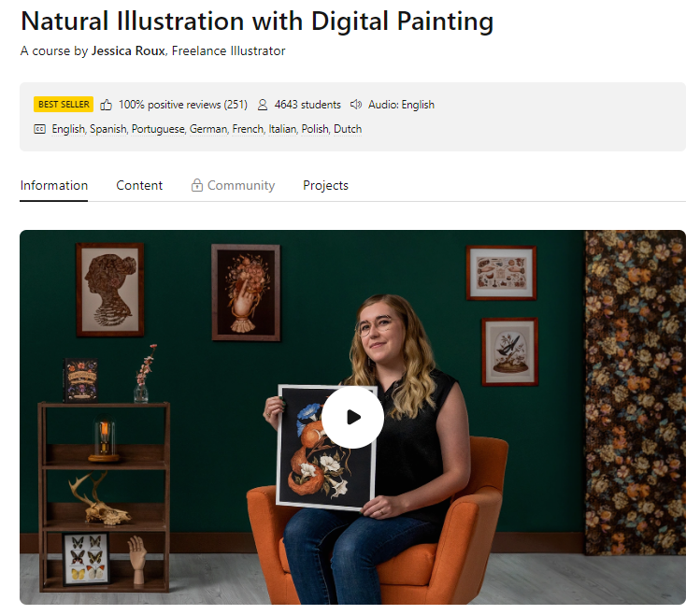Switch to the Content tab
The width and height of the screenshot is (700, 615).
pos(139,185)
